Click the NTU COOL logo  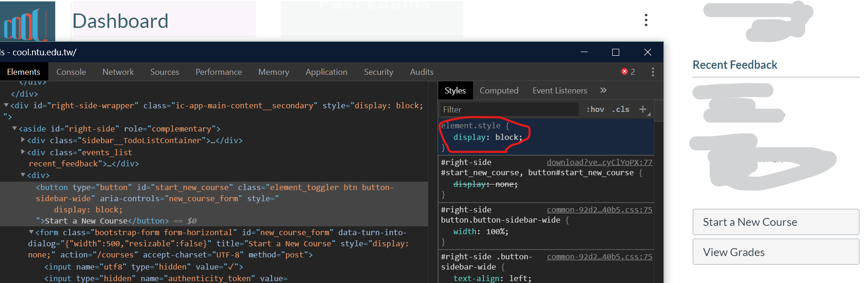click(x=27, y=21)
